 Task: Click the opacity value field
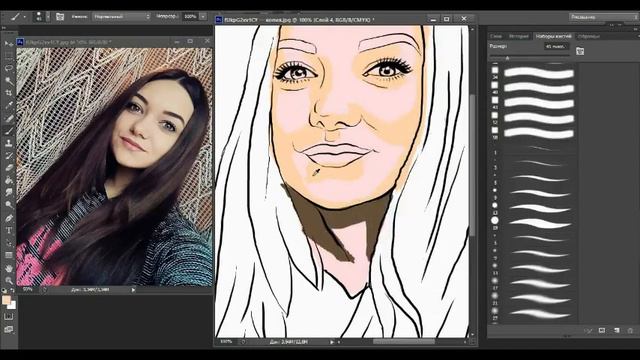[x=190, y=17]
